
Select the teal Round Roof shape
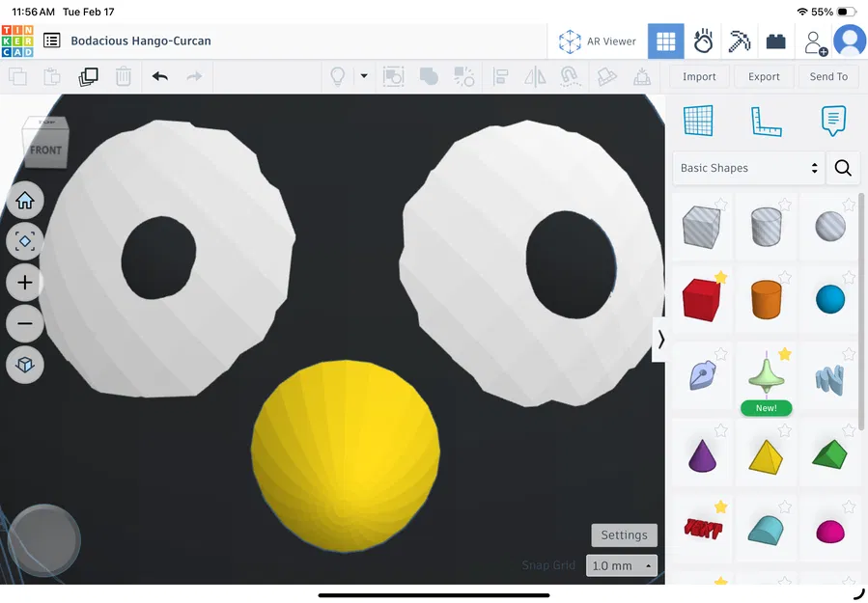(767, 531)
